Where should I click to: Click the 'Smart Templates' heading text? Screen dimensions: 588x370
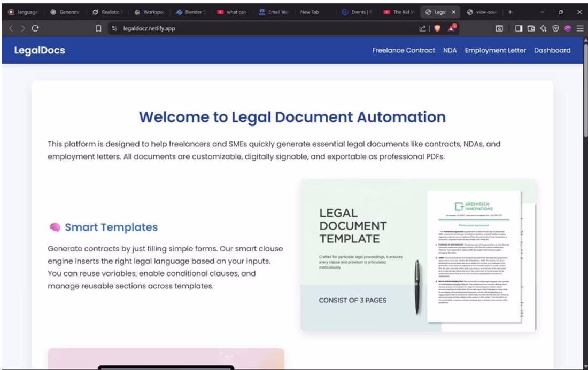pos(111,227)
